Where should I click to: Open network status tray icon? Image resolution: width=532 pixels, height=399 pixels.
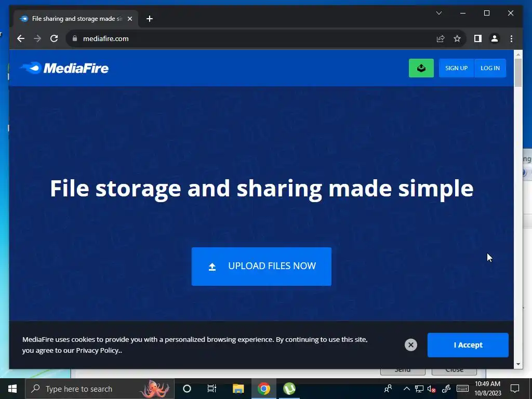[419, 389]
